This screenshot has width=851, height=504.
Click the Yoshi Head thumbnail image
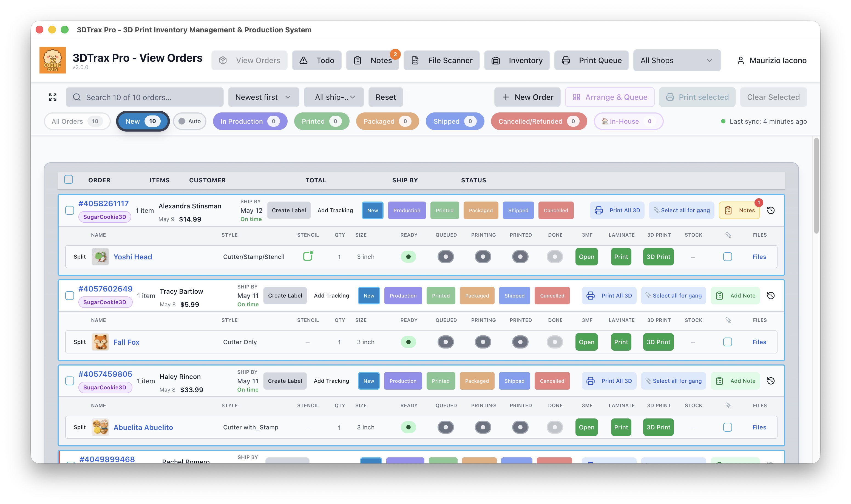(100, 257)
